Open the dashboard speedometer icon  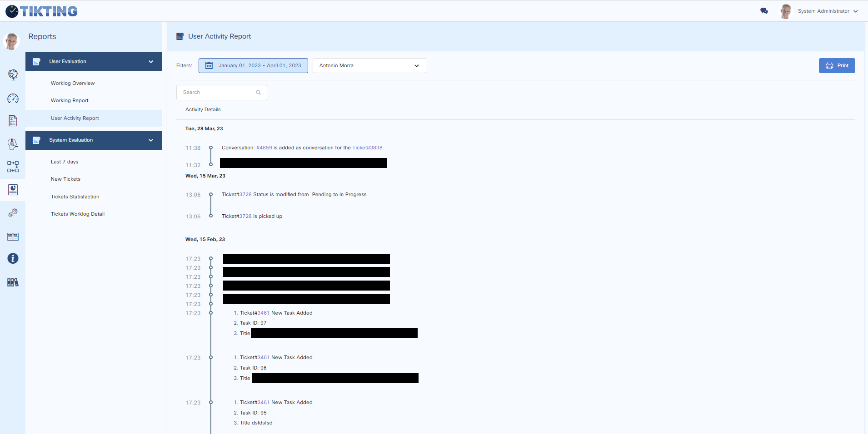[x=13, y=99]
